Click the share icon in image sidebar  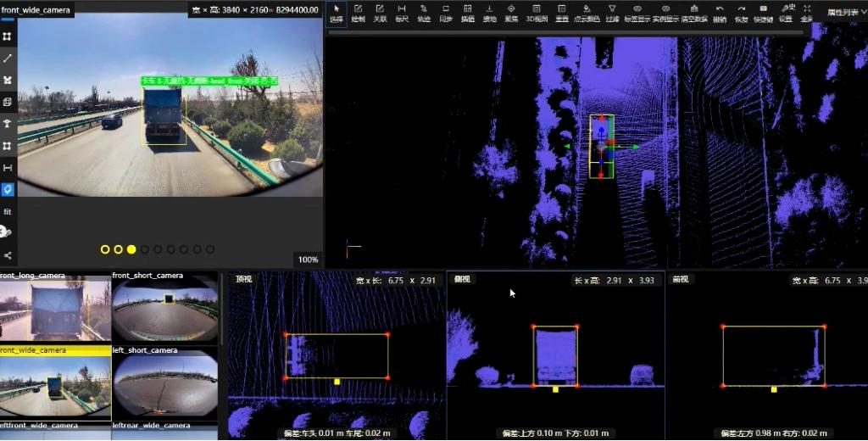coord(7,255)
